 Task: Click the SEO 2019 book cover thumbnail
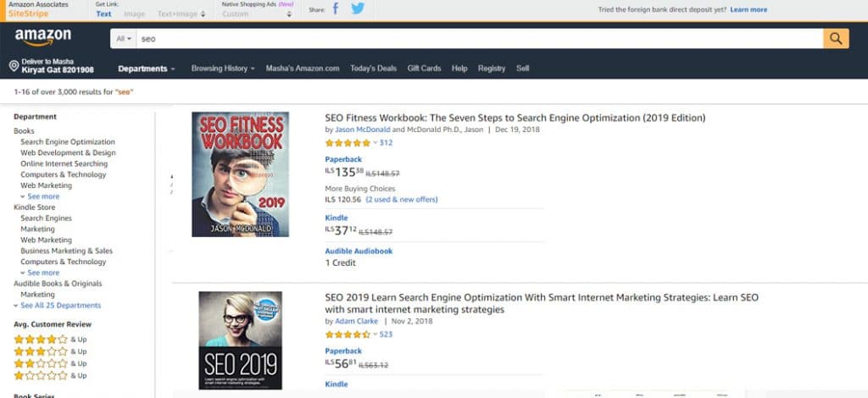click(240, 340)
